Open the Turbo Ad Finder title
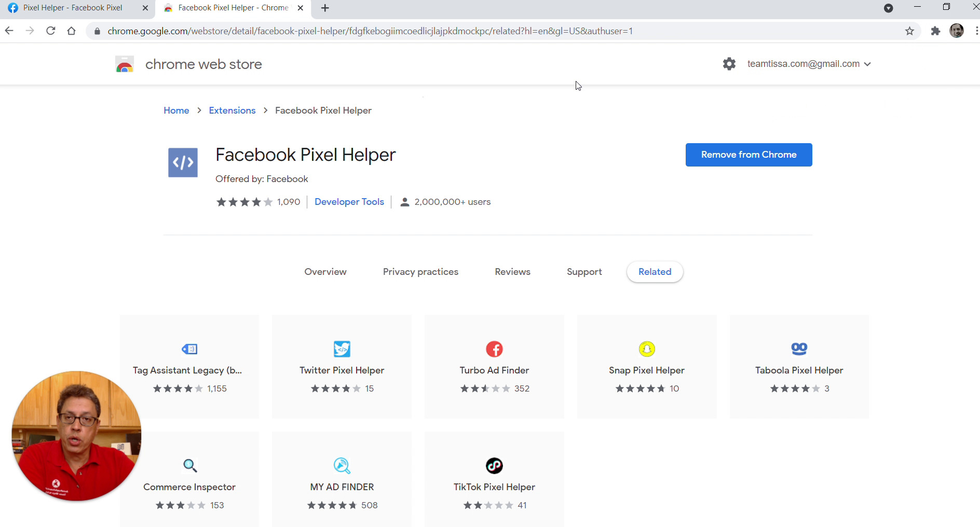Viewport: 980px width, 527px height. (494, 370)
